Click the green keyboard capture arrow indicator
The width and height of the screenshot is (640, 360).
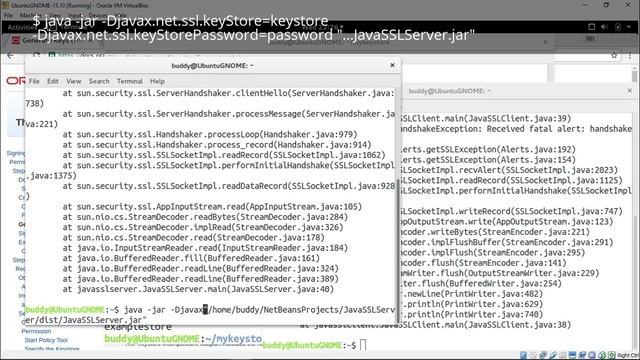[611, 355]
